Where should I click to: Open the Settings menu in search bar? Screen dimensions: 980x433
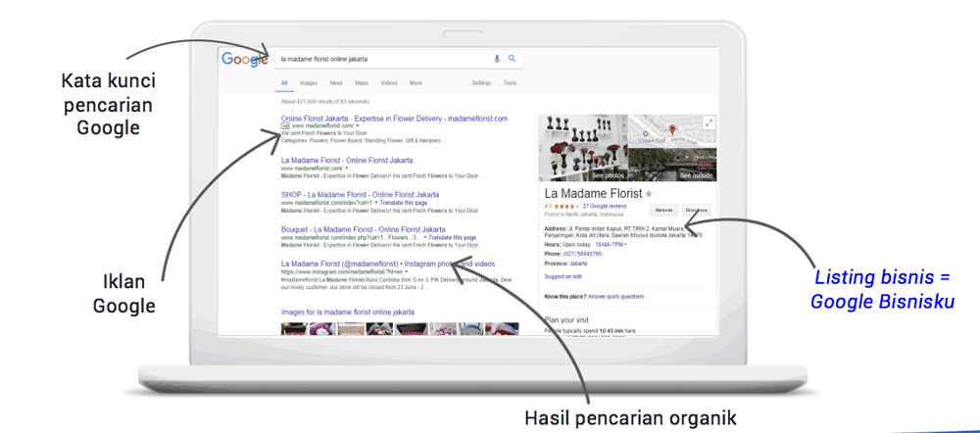coord(481,83)
